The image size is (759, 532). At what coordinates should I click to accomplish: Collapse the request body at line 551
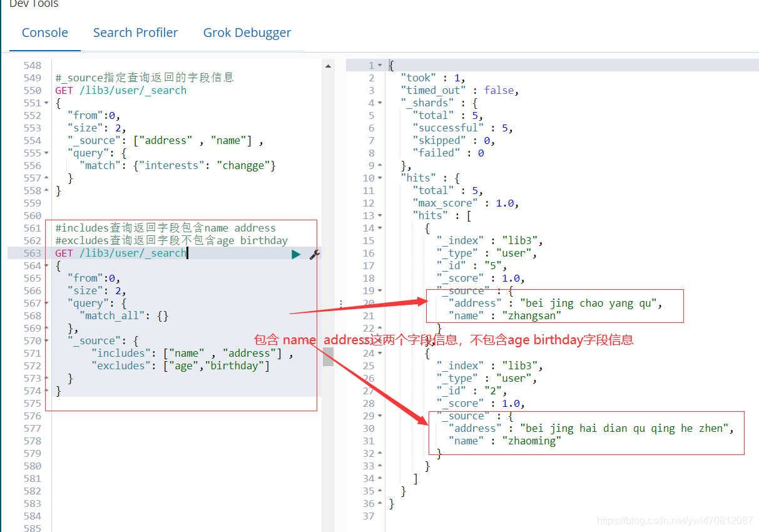tap(47, 103)
